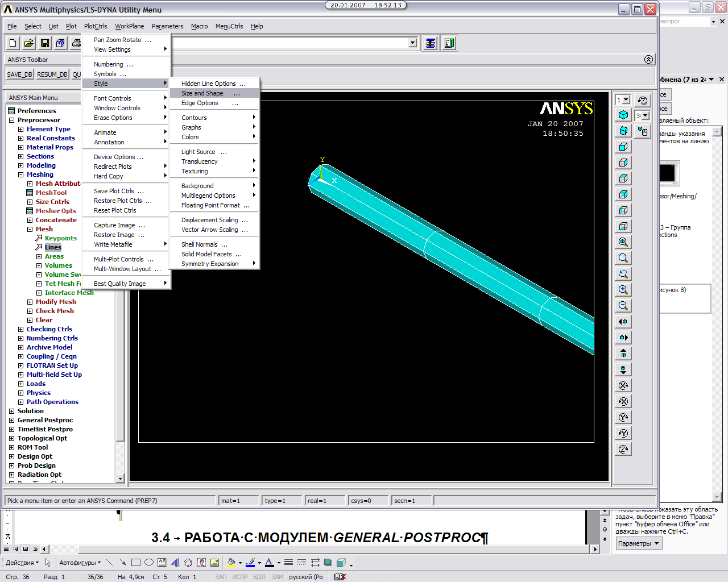Collapse the Meshing tree node
The height and width of the screenshot is (582, 728).
coord(20,174)
